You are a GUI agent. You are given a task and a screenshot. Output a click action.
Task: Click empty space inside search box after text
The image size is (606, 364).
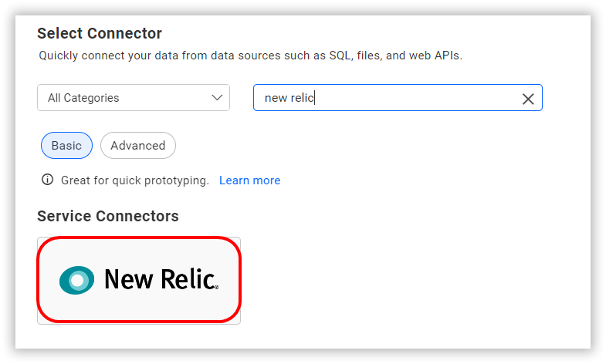click(418, 98)
